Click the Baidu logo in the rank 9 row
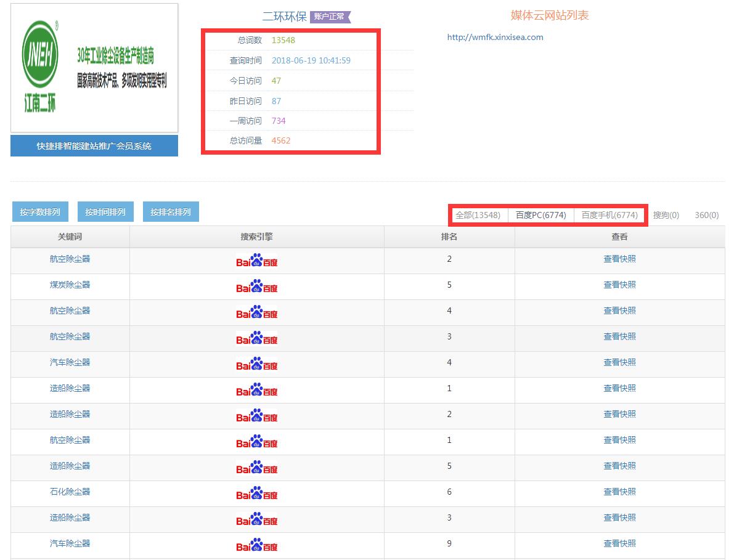Image resolution: width=734 pixels, height=560 pixels. 256,546
